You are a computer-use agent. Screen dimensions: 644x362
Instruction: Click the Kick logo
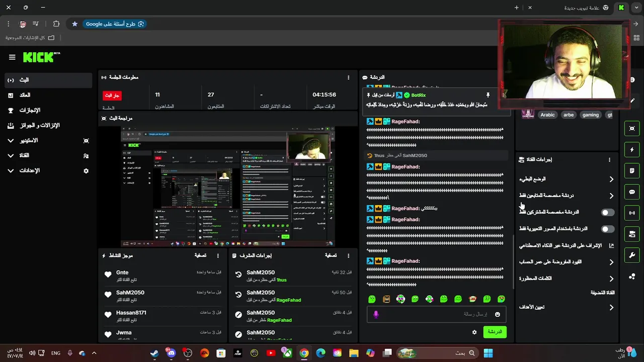click(x=41, y=57)
